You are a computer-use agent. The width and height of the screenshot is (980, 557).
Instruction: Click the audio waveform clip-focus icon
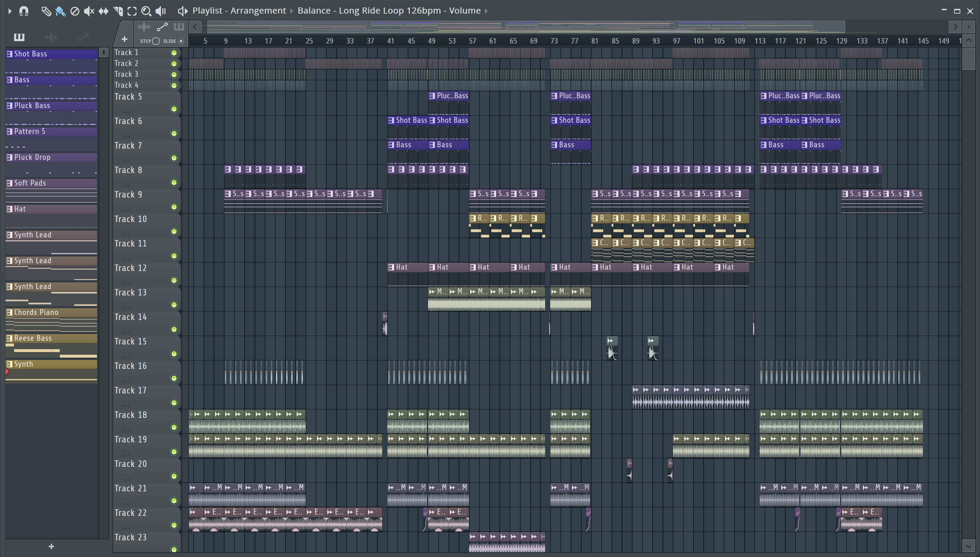coord(144,27)
